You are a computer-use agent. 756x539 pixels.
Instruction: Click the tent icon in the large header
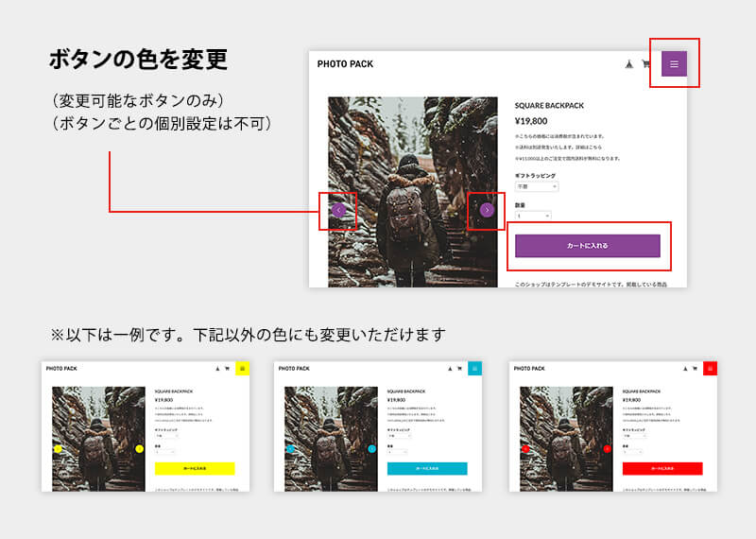pos(628,64)
